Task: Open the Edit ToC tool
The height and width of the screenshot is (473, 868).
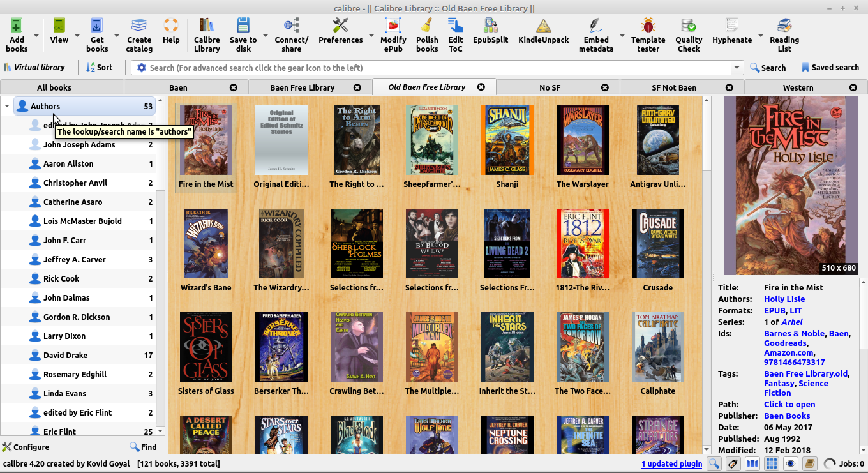Action: (456, 34)
